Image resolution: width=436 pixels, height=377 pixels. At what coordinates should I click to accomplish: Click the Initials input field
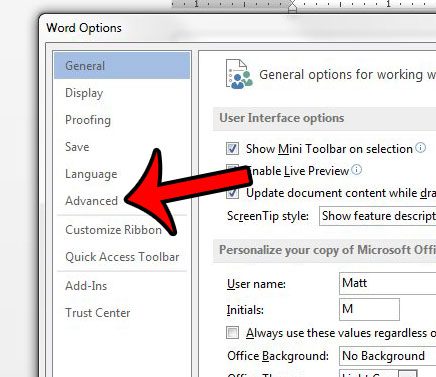[369, 309]
